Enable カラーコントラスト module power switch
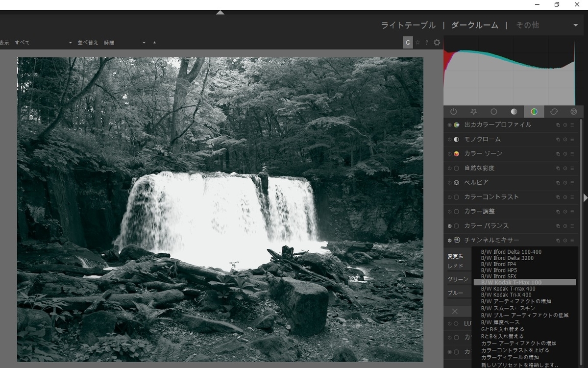Screen dimensions: 588x368 pos(449,197)
